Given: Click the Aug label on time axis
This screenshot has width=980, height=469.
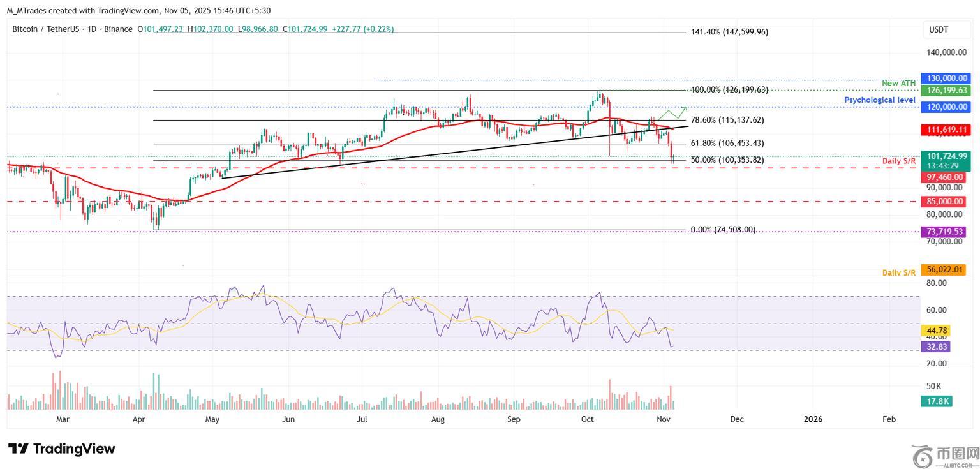Looking at the screenshot, I should 437,419.
